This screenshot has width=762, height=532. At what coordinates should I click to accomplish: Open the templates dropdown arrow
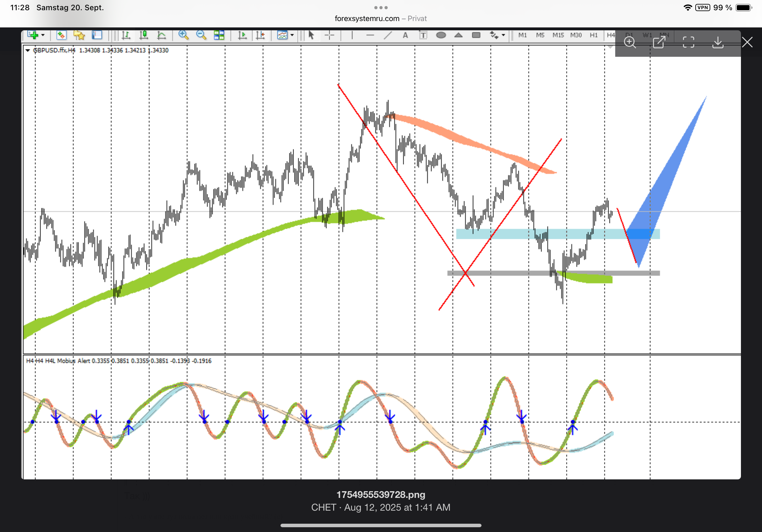click(292, 35)
